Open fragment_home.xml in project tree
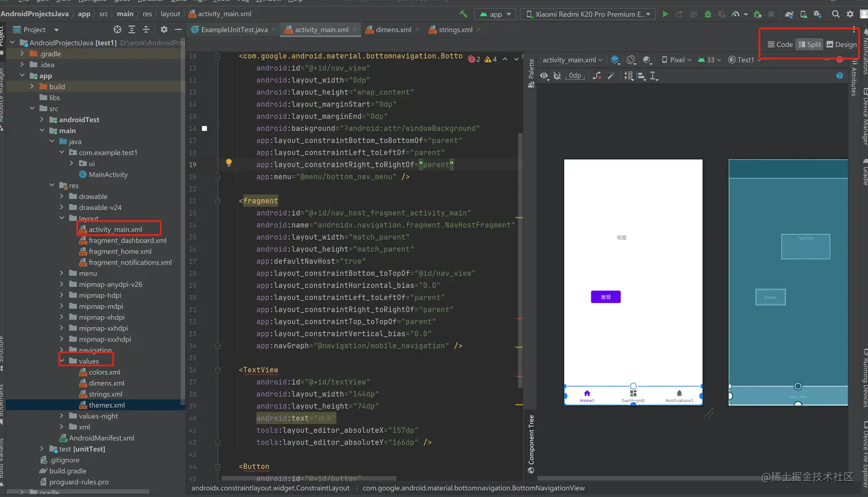The image size is (868, 497). coord(120,251)
